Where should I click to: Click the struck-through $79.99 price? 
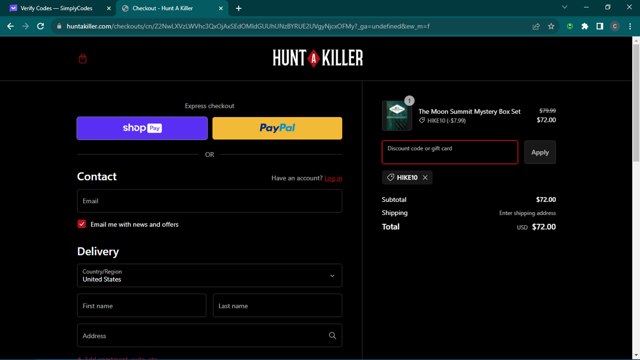point(547,111)
